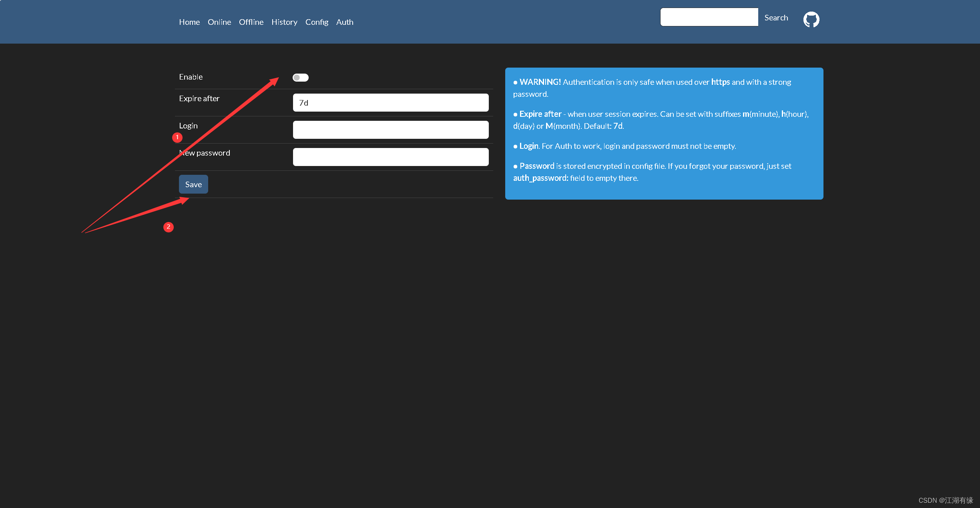Click the WARNING! text in info panel
Viewport: 980px width, 508px height.
click(540, 82)
